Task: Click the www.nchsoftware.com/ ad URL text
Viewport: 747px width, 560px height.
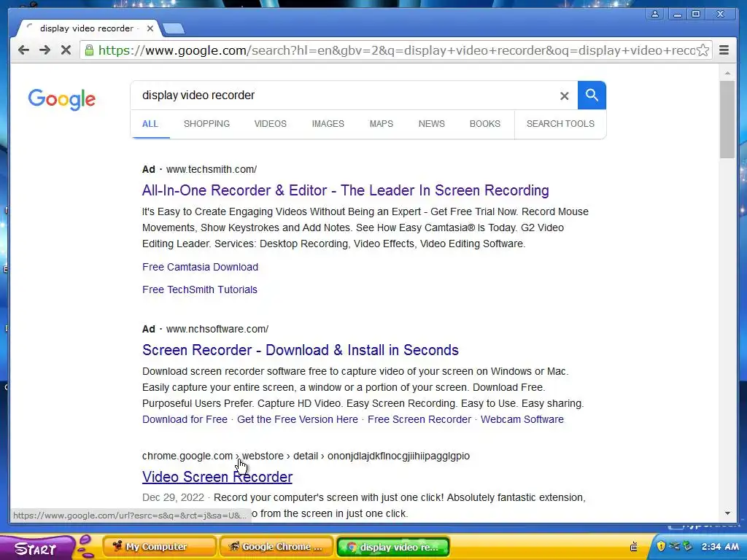Action: click(217, 329)
